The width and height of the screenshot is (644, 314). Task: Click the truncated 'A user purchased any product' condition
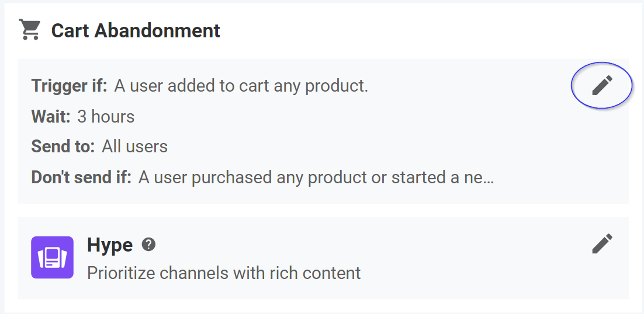pos(316,177)
